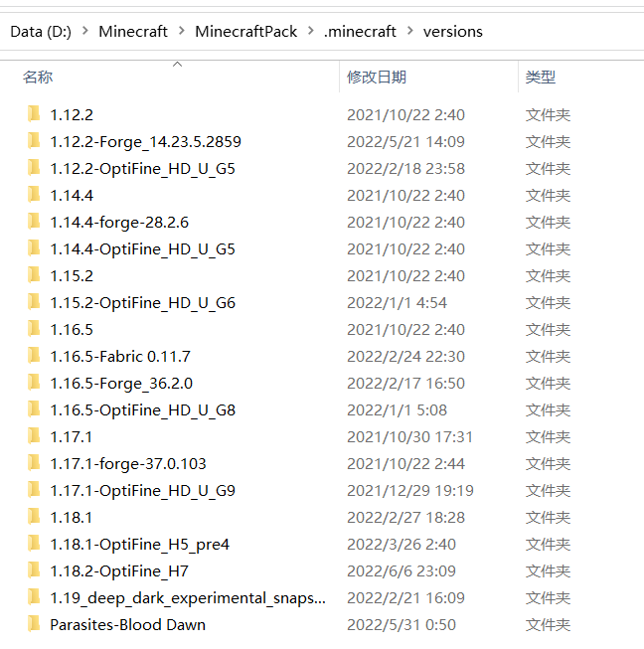The image size is (644, 649).
Task: Click date 2021/12/29 19:19
Action: pos(410,490)
